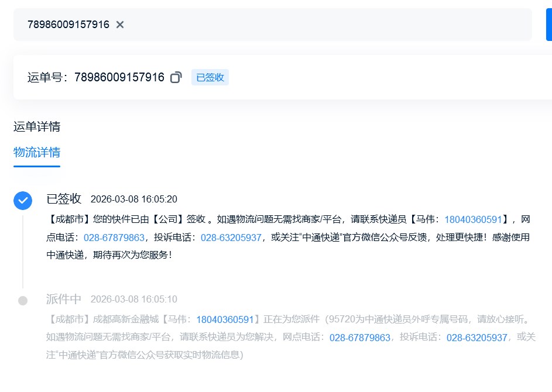The width and height of the screenshot is (552, 392).
Task: Click the gray dot marker for 派件中
Action: click(x=23, y=300)
